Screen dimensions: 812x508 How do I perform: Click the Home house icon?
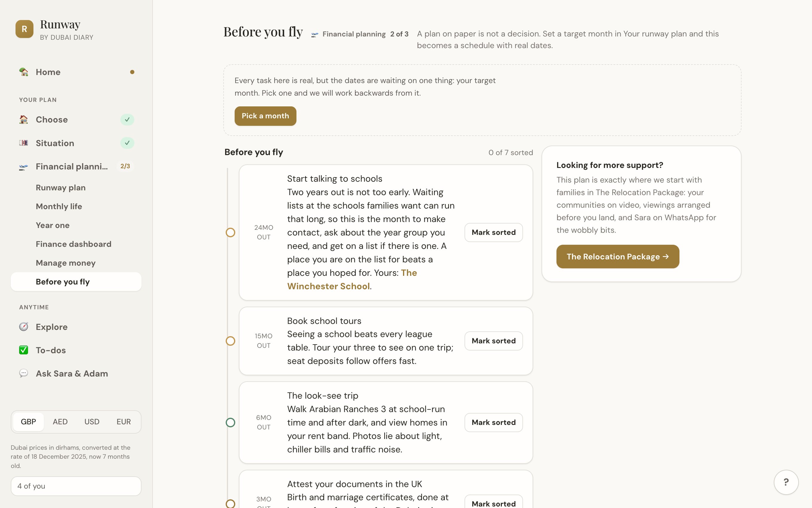pos(24,72)
